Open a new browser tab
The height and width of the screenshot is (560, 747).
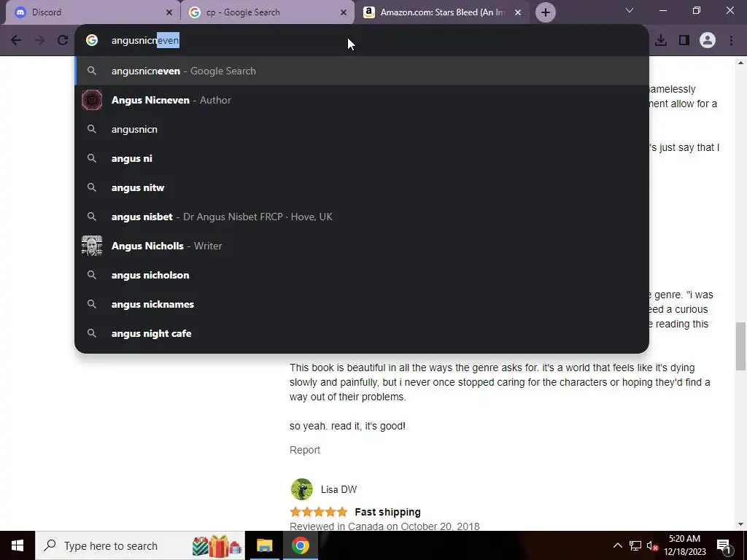pyautogui.click(x=546, y=13)
